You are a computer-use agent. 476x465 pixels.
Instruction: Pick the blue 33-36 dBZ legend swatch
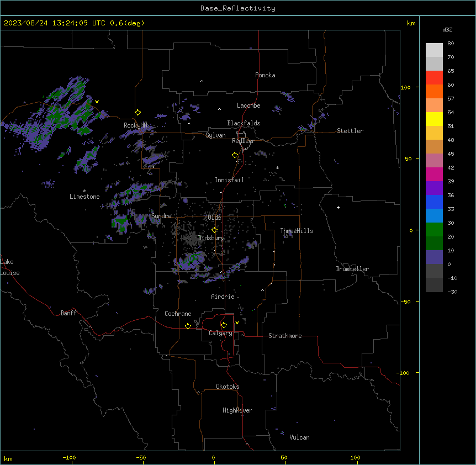[434, 202]
